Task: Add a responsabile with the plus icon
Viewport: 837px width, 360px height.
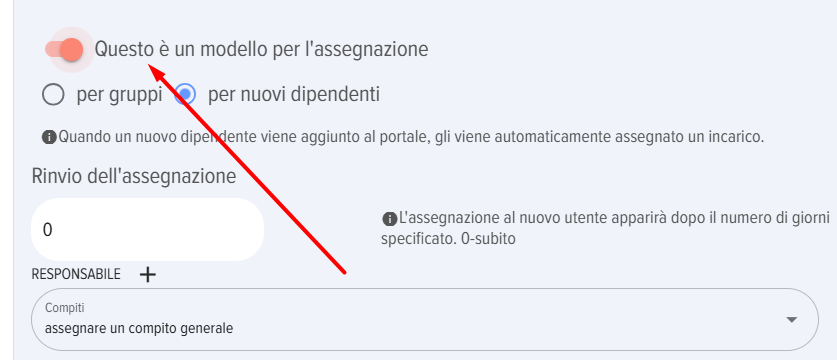Action: click(148, 275)
